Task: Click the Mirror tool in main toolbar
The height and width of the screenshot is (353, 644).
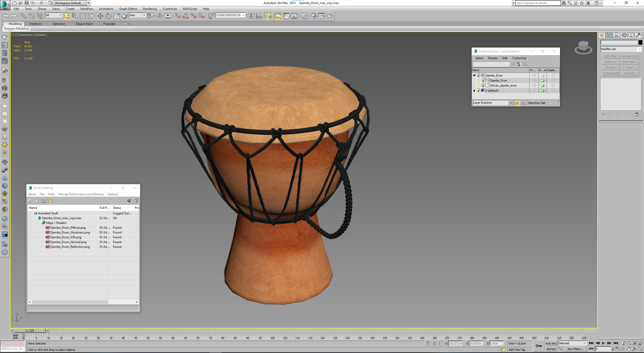Action: click(251, 16)
